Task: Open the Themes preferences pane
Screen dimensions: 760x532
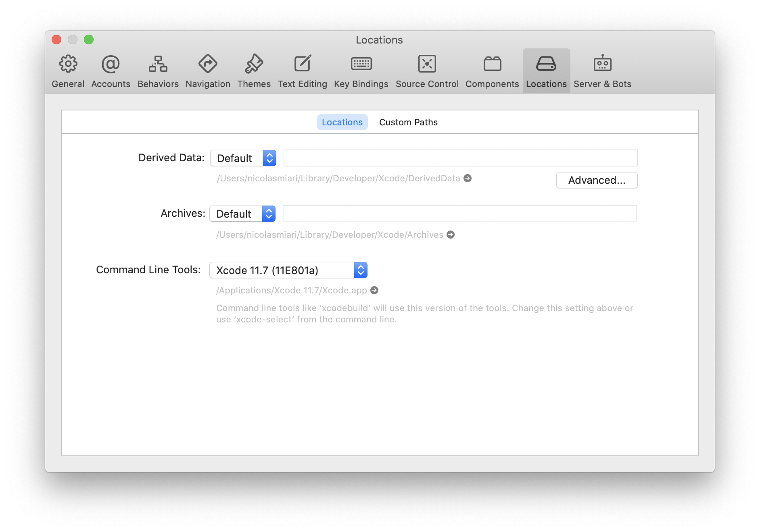Action: 254,71
